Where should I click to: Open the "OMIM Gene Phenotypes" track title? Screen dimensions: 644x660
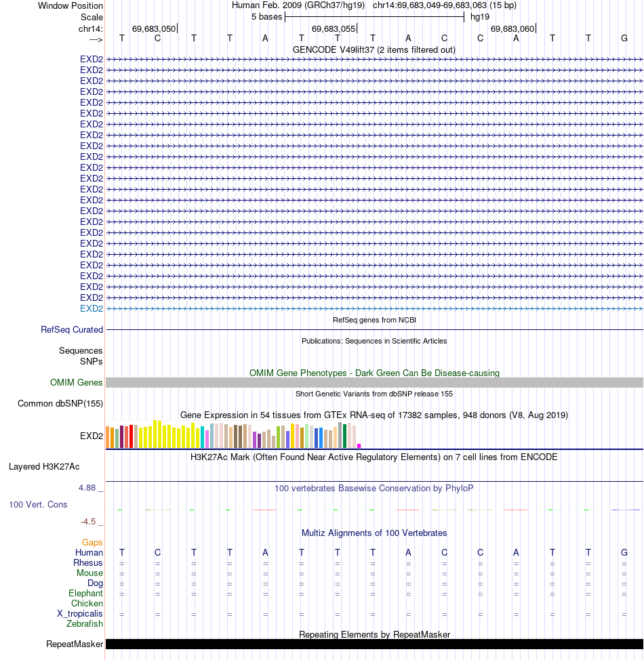[x=374, y=373]
